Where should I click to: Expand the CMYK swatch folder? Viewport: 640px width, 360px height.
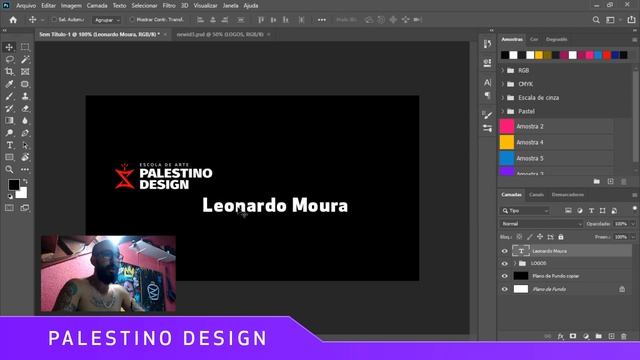(x=503, y=84)
